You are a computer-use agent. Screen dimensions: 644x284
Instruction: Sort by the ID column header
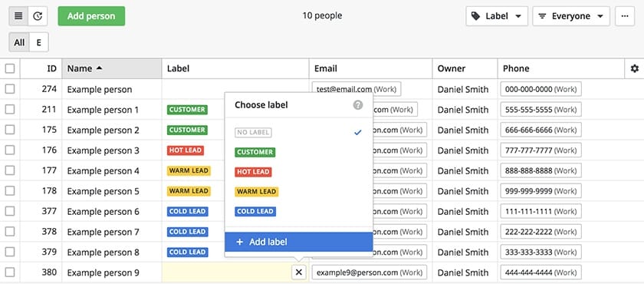41,68
